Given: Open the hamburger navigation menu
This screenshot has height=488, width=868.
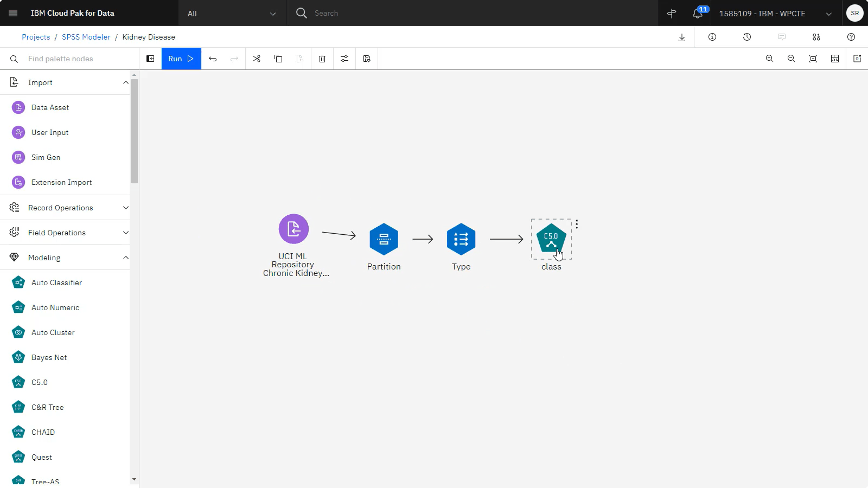Looking at the screenshot, I should [13, 13].
